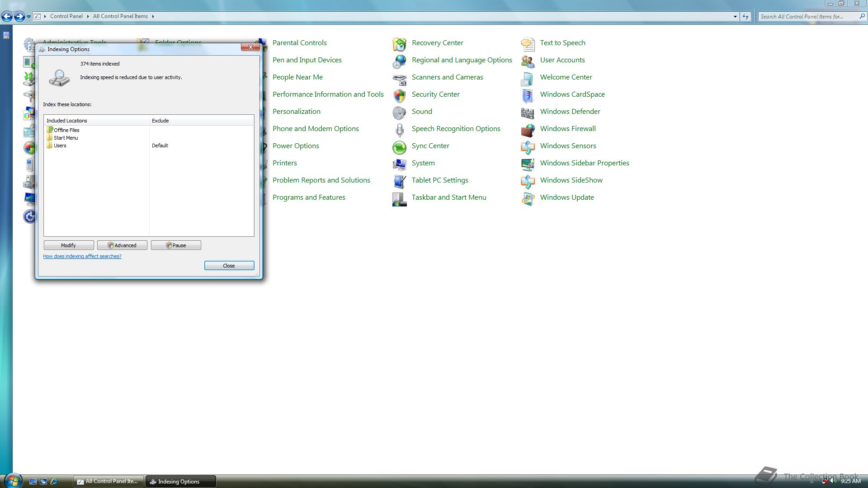
Task: Pause the indexing
Action: 176,245
